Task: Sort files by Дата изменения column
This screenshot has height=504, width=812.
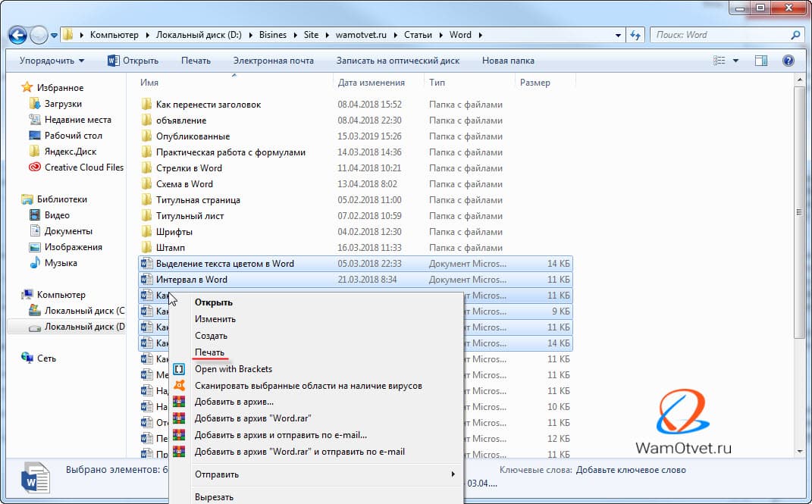Action: (x=372, y=83)
